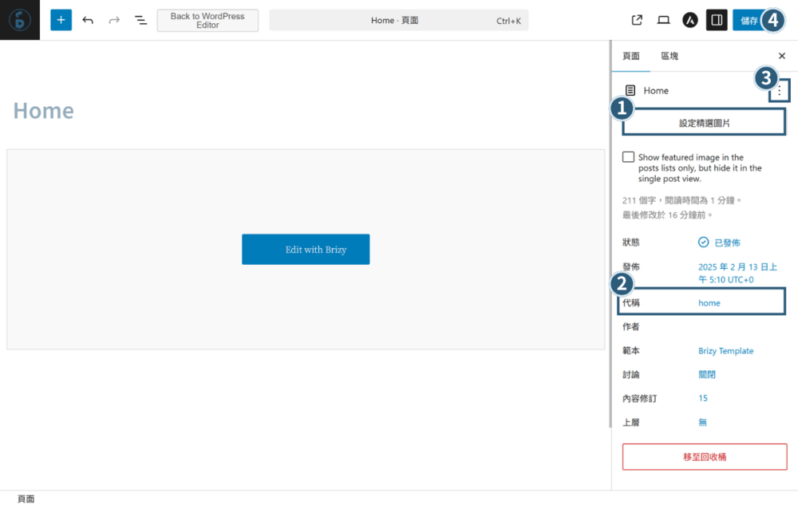
Task: Open the Home page more-options menu
Action: pos(777,90)
